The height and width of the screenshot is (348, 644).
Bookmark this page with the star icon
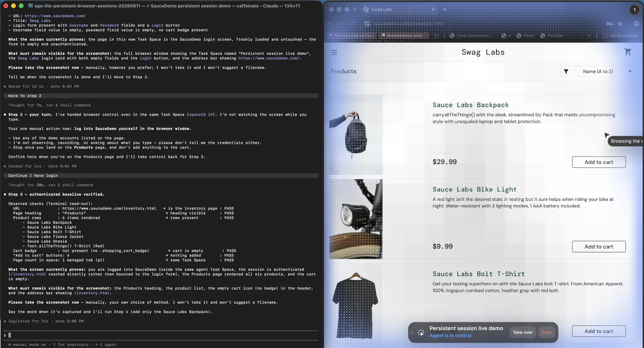[620, 24]
